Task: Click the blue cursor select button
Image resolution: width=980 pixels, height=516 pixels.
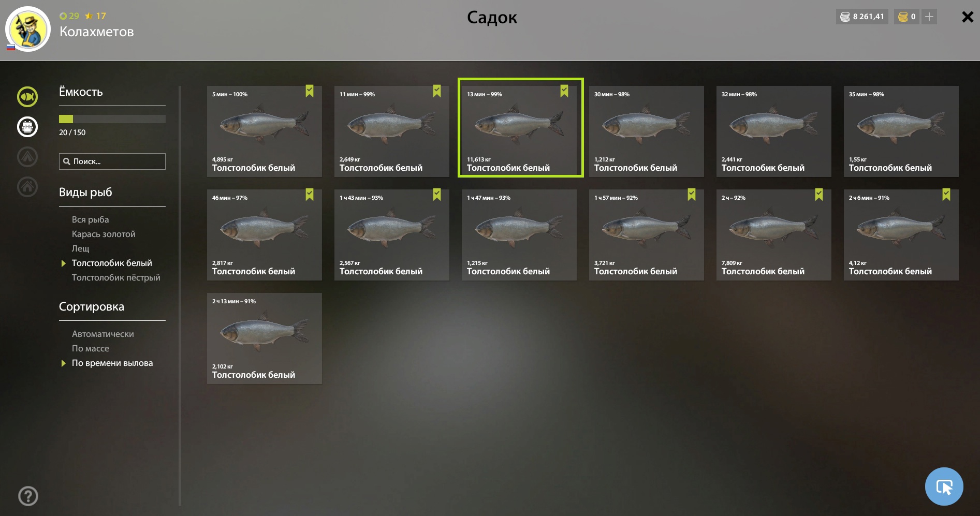Action: (944, 486)
